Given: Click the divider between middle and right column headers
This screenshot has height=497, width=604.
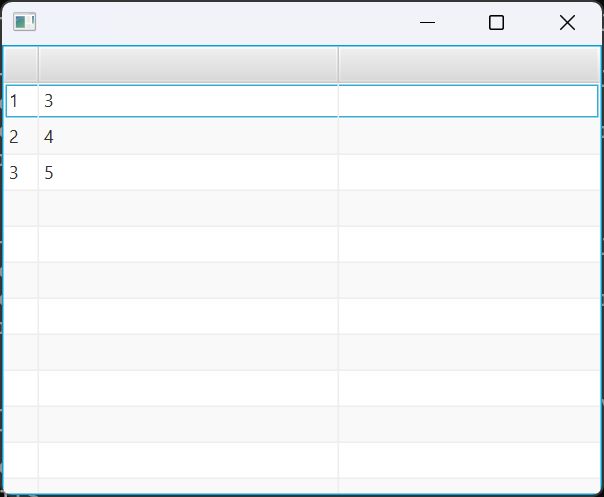Looking at the screenshot, I should (338, 65).
